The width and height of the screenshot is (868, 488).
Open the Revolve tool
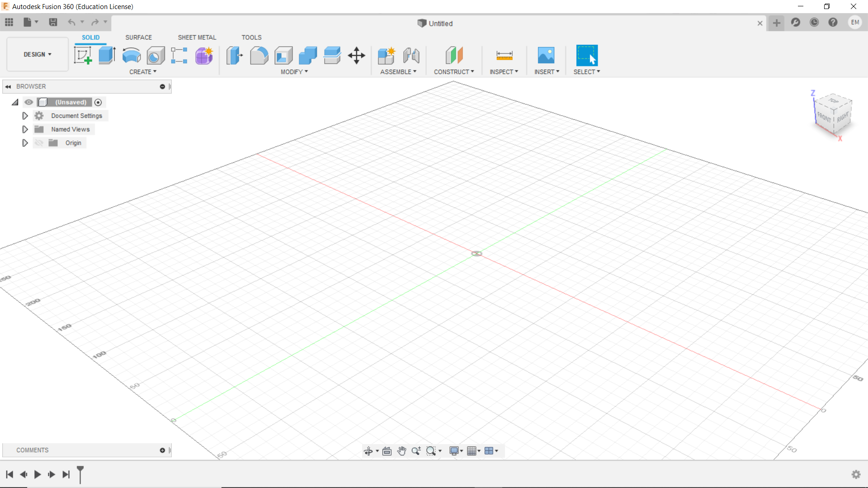(x=131, y=55)
